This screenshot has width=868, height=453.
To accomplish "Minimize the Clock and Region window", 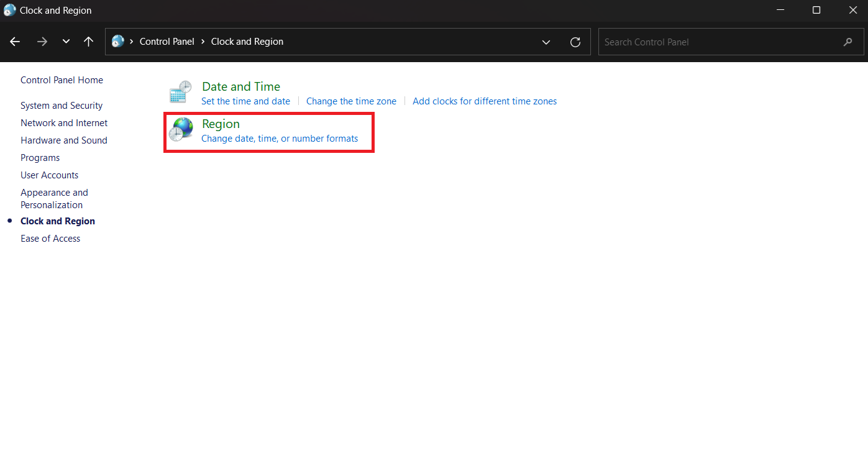I will [x=781, y=10].
